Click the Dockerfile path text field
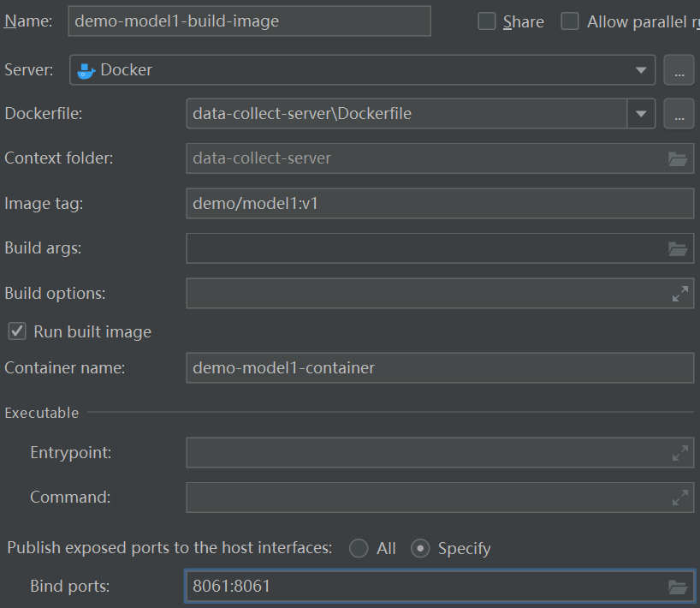This screenshot has height=608, width=700. point(406,114)
